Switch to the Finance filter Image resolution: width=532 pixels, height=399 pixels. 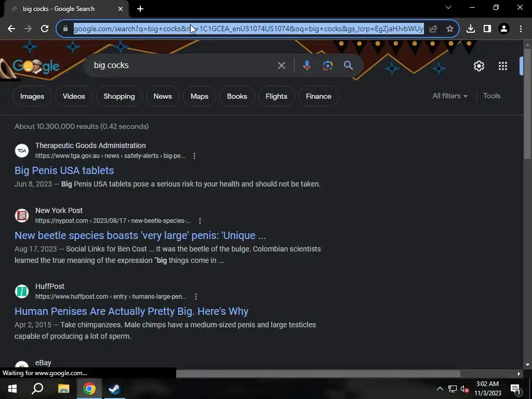[x=318, y=96]
